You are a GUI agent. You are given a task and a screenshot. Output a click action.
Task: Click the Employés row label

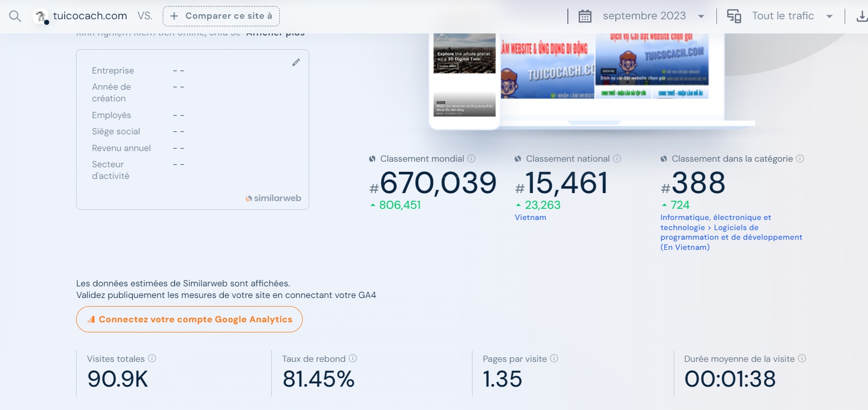[112, 115]
